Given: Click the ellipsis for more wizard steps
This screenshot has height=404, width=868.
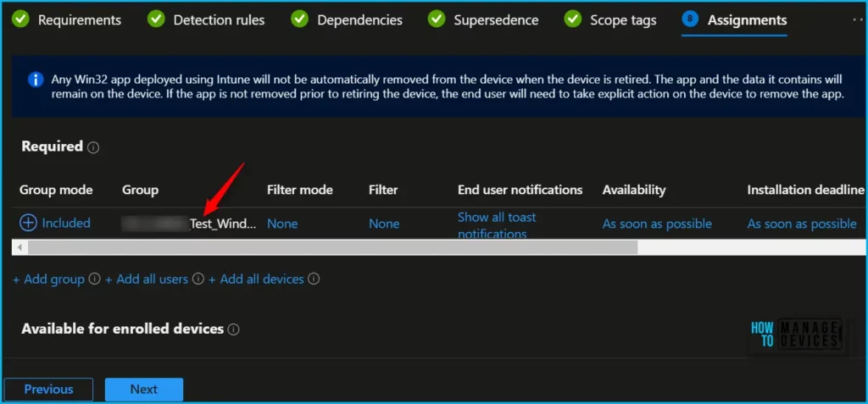Looking at the screenshot, I should (858, 19).
